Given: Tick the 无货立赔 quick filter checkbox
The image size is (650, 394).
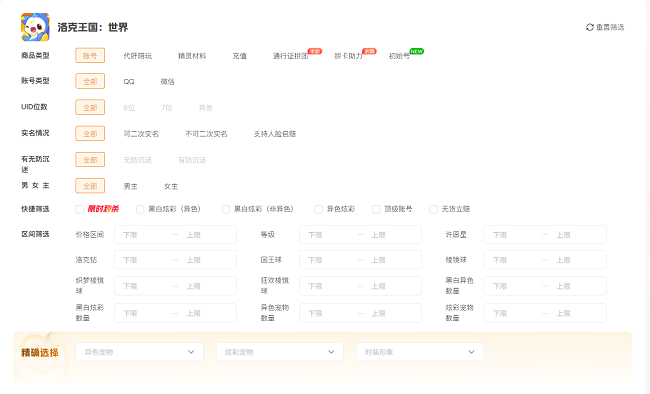Looking at the screenshot, I should point(433,209).
